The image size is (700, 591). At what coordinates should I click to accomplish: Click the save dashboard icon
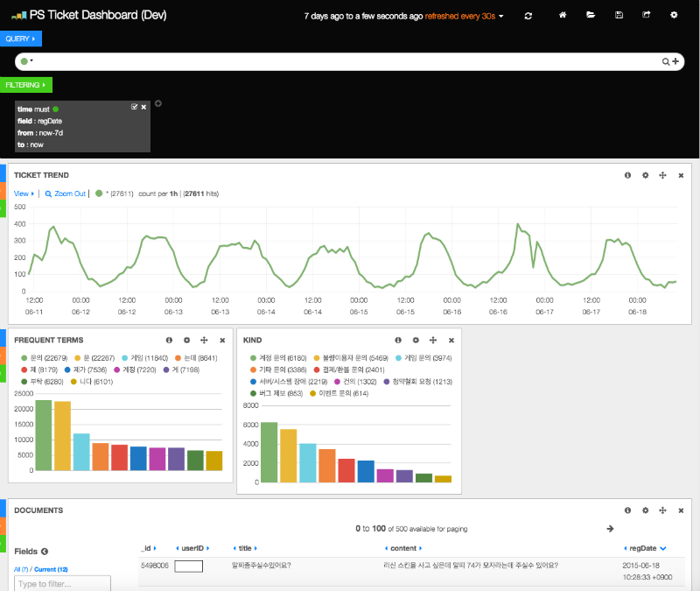[619, 16]
